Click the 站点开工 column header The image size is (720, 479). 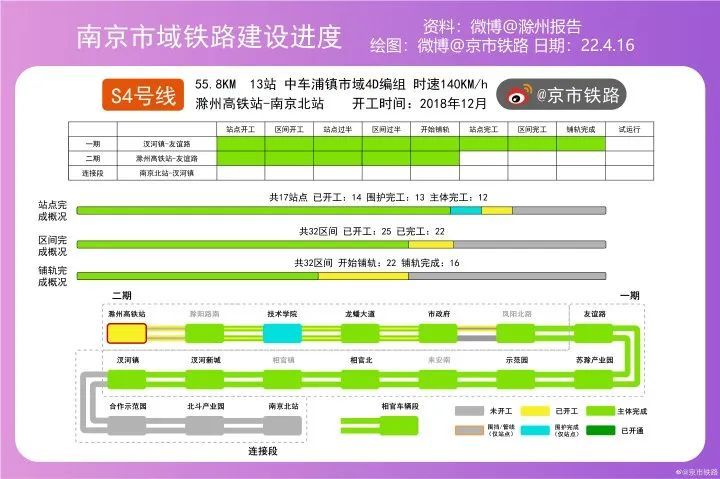[241, 130]
